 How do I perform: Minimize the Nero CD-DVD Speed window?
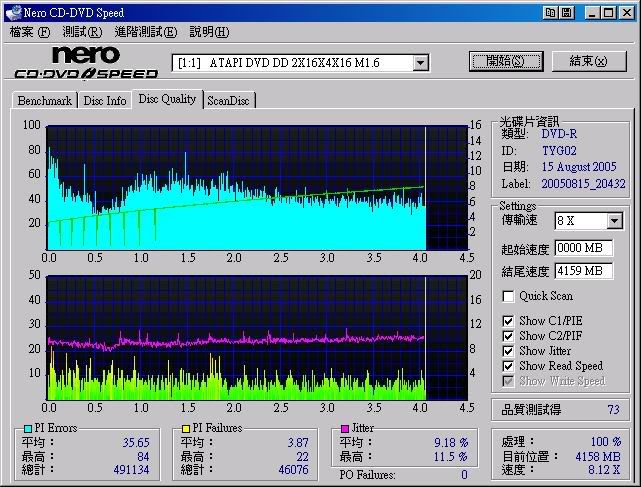click(x=592, y=13)
